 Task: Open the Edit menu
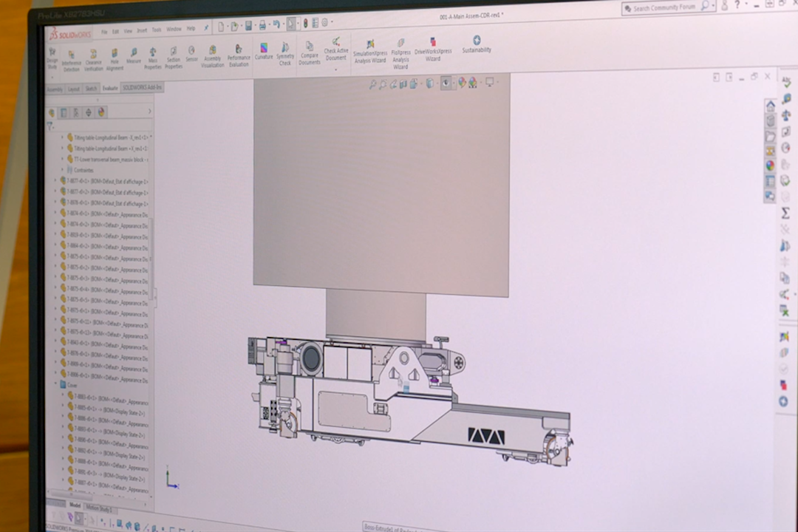115,31
